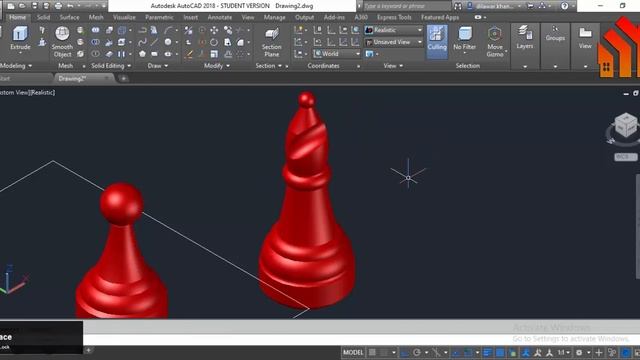Open the Layers panel button
The height and width of the screenshot is (360, 640).
pyautogui.click(x=524, y=38)
